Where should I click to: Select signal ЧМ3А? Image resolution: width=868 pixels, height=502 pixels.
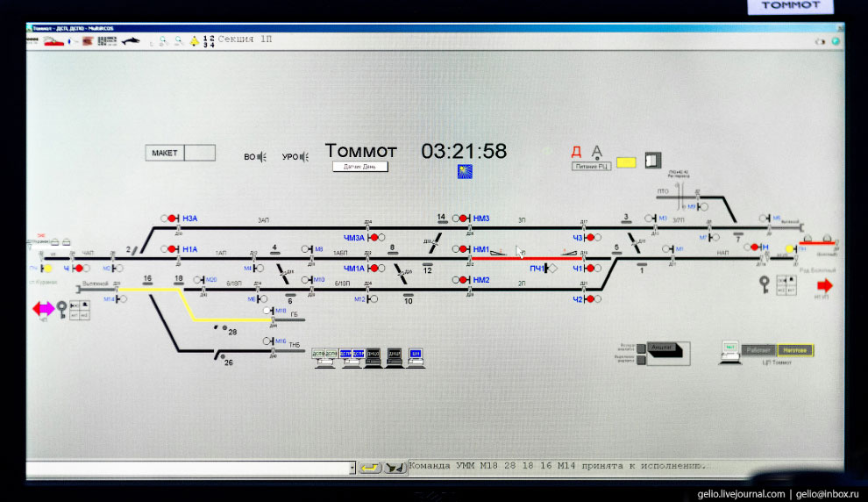tap(364, 238)
